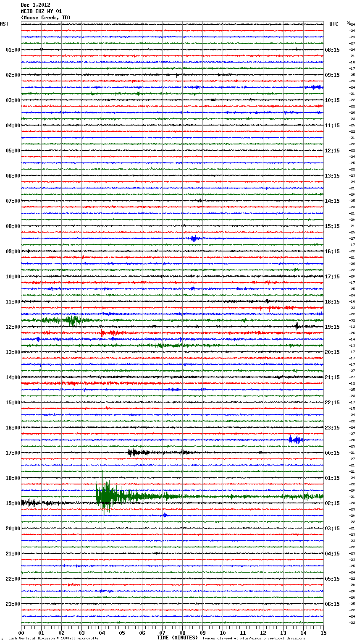This screenshot has height=644, width=357.
Task: Select the 10:00 MST time label
Action: (13, 277)
